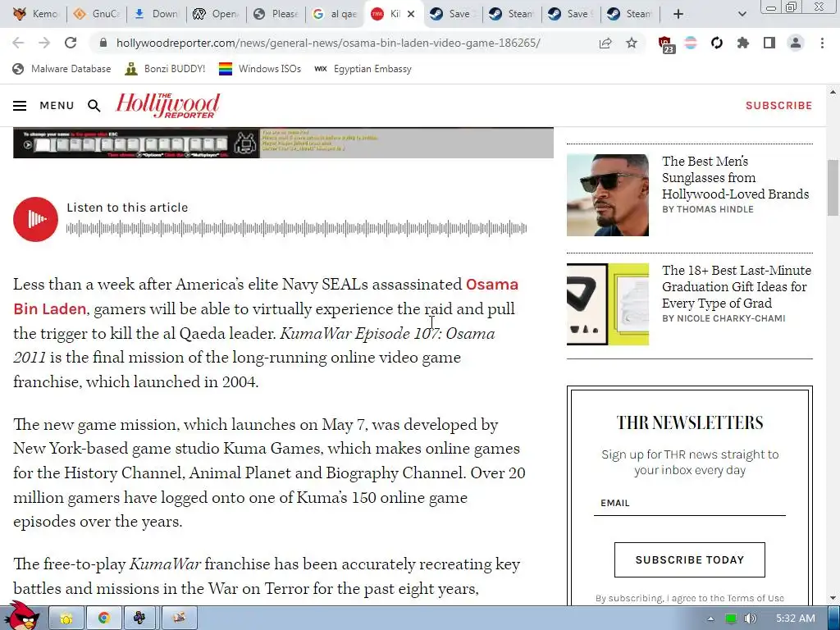Open Chrome from taskbar
The image size is (840, 630).
tap(103, 619)
